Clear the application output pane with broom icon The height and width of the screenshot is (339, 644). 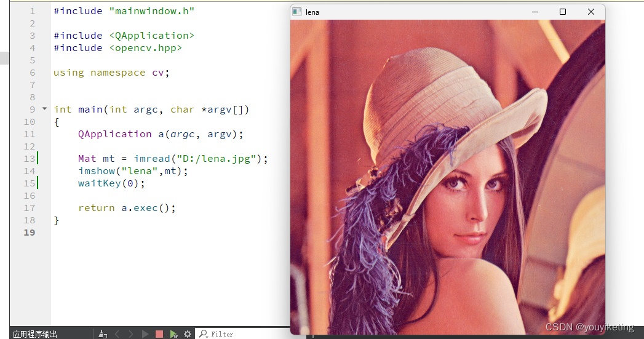point(103,334)
